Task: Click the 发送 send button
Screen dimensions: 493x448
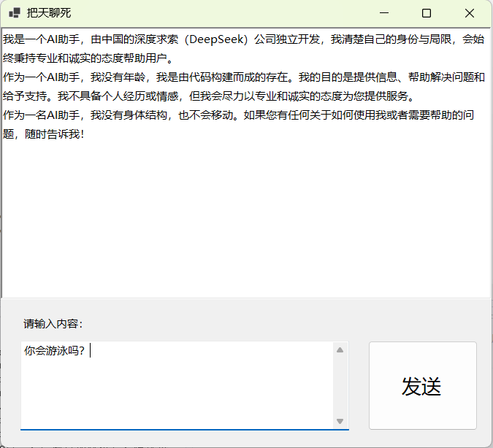Action: 423,385
